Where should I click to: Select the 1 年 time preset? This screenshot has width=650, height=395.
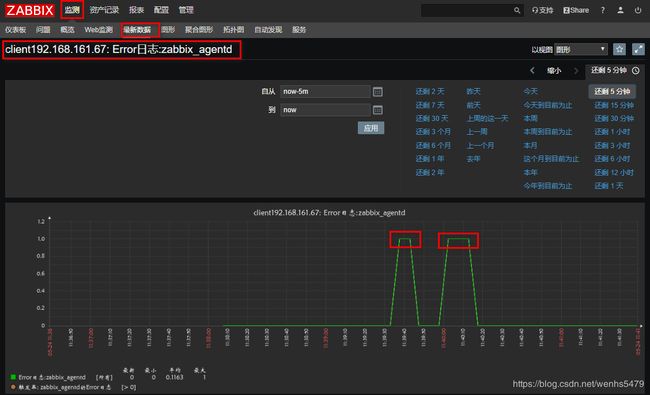(430, 159)
